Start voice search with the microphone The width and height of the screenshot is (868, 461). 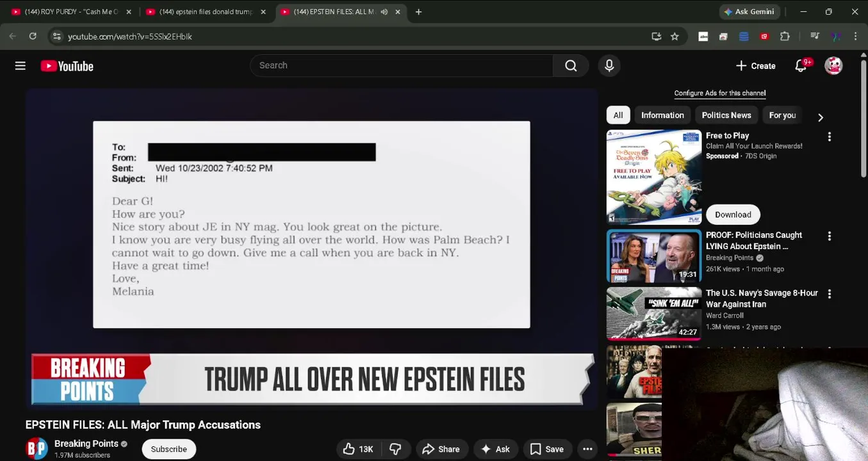609,65
